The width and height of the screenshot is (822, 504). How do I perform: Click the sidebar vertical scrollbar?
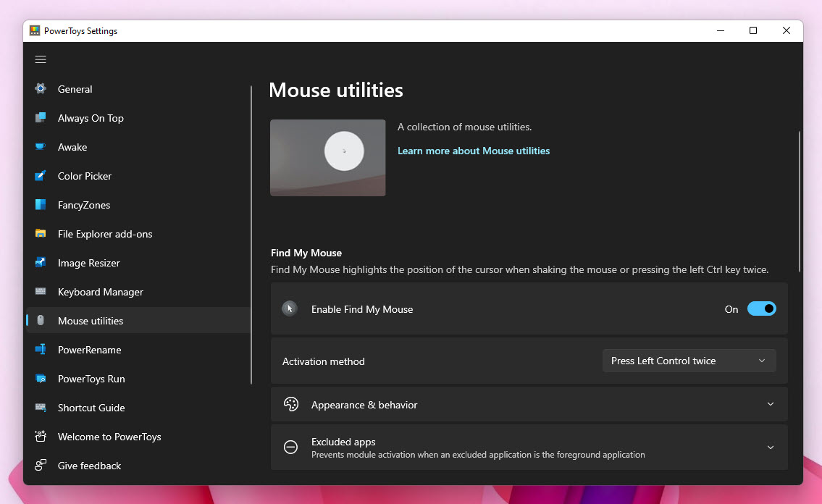click(251, 235)
